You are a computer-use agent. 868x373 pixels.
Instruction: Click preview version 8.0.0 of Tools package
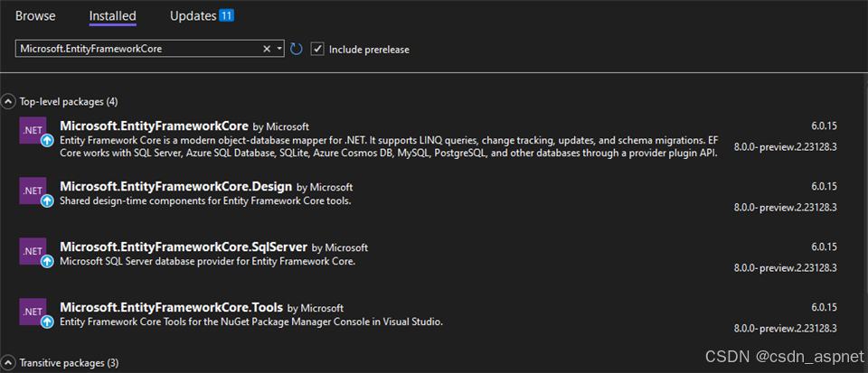(785, 329)
